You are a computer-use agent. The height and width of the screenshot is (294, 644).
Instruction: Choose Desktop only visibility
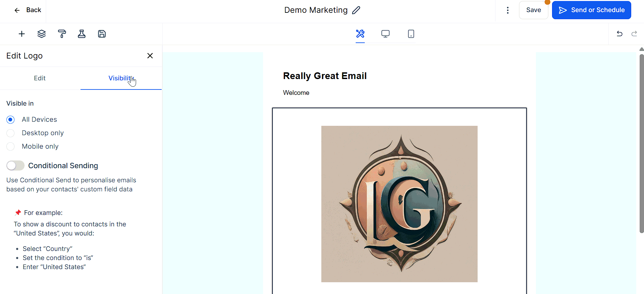pyautogui.click(x=11, y=133)
